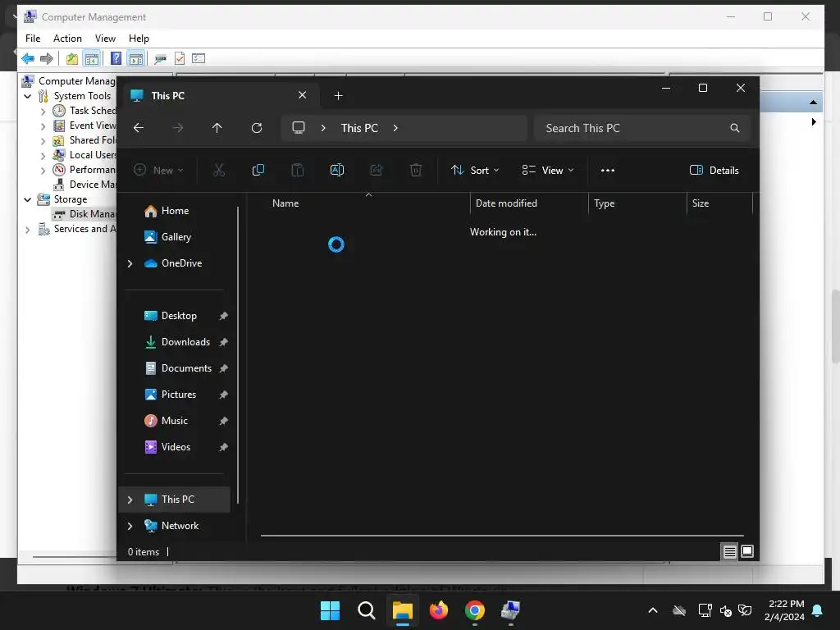Open Help menu in Computer Management
Screen dimensions: 840x630
139,39
